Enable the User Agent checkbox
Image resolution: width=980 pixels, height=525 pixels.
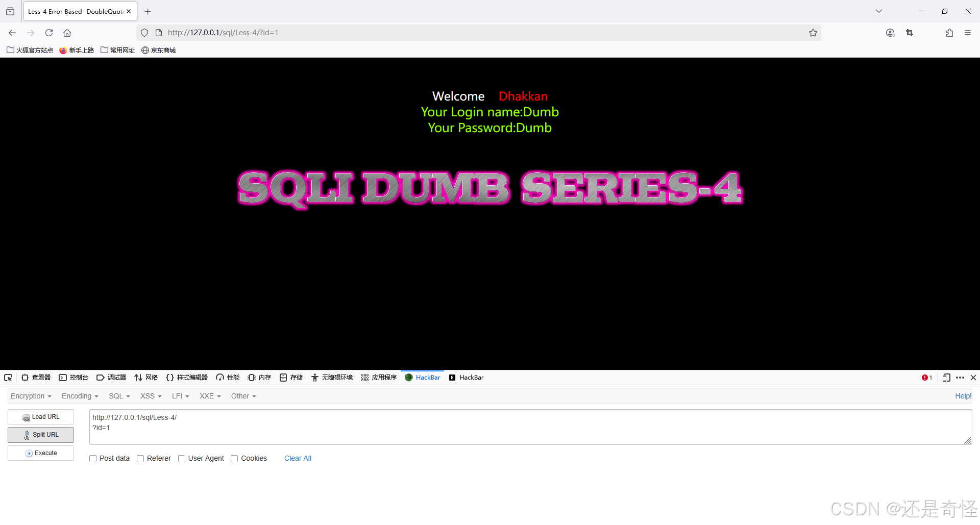[182, 459]
